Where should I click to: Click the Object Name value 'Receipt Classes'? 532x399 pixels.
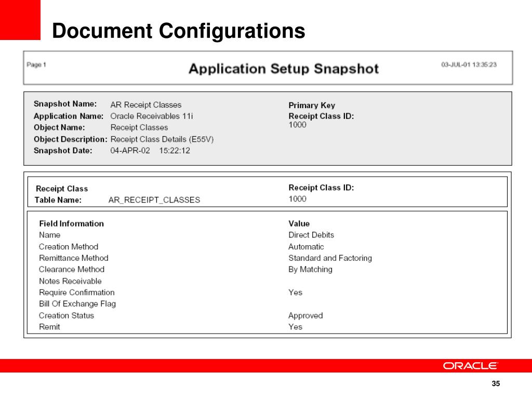tap(139, 128)
